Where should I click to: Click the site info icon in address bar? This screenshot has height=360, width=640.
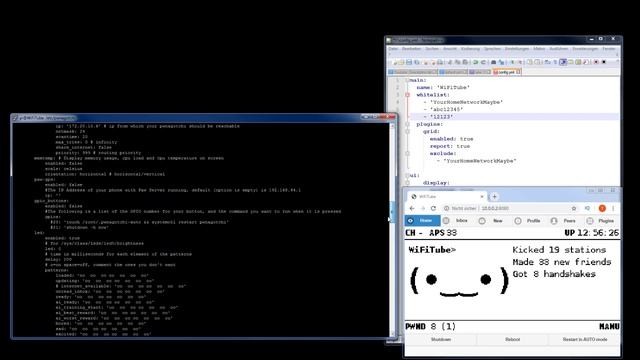point(447,208)
